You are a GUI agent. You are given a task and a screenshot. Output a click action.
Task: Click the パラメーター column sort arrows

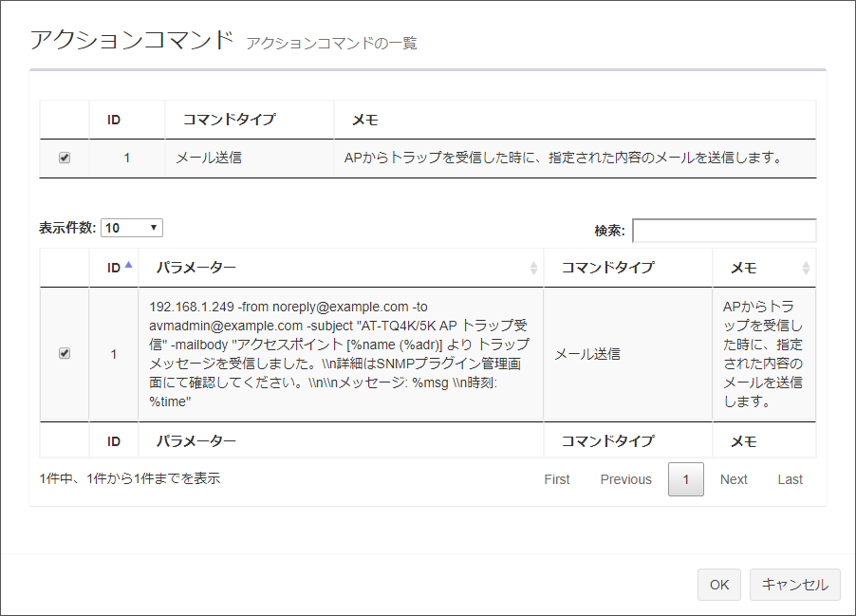tap(532, 269)
